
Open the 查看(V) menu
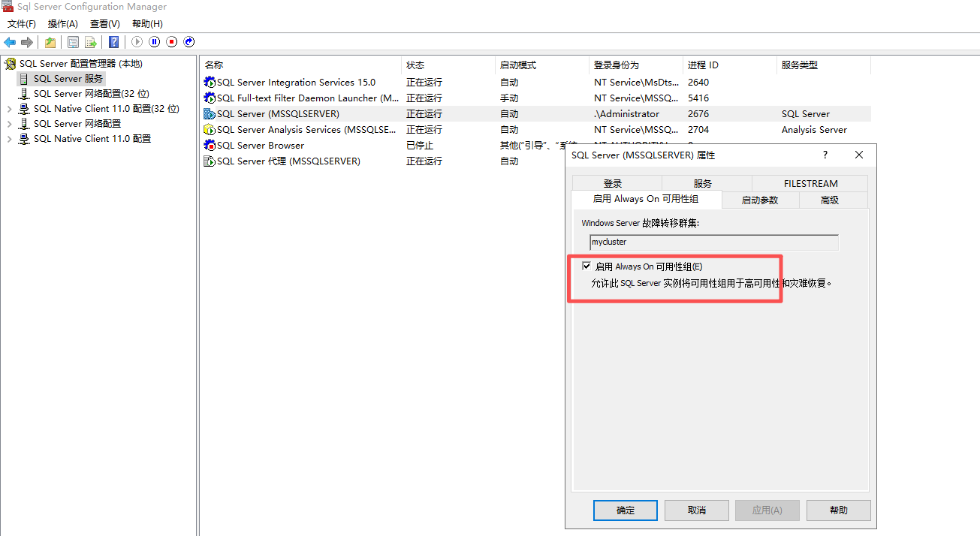tap(105, 24)
